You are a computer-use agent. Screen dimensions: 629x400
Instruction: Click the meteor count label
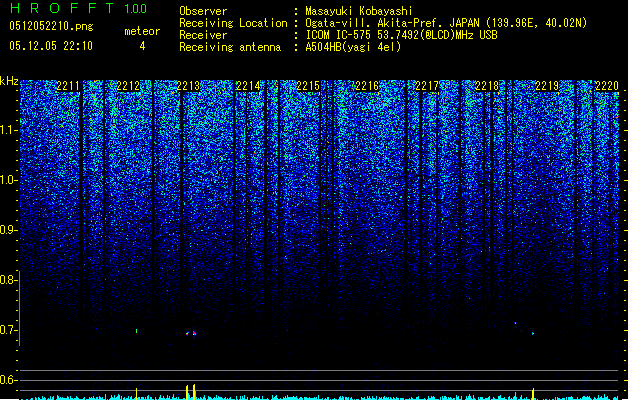(142, 31)
